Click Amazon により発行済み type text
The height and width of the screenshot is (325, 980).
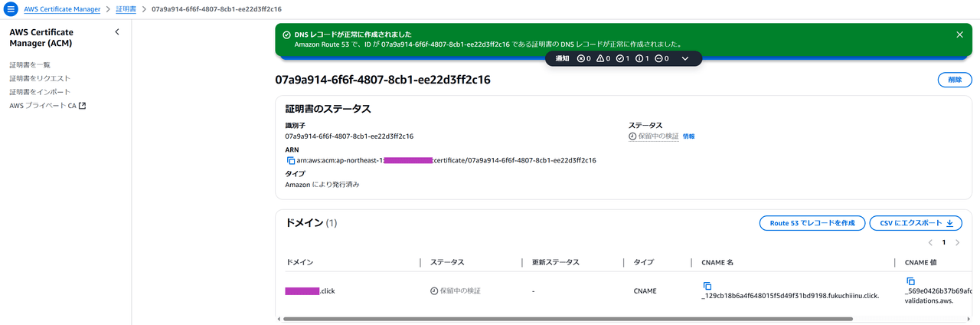pos(322,185)
